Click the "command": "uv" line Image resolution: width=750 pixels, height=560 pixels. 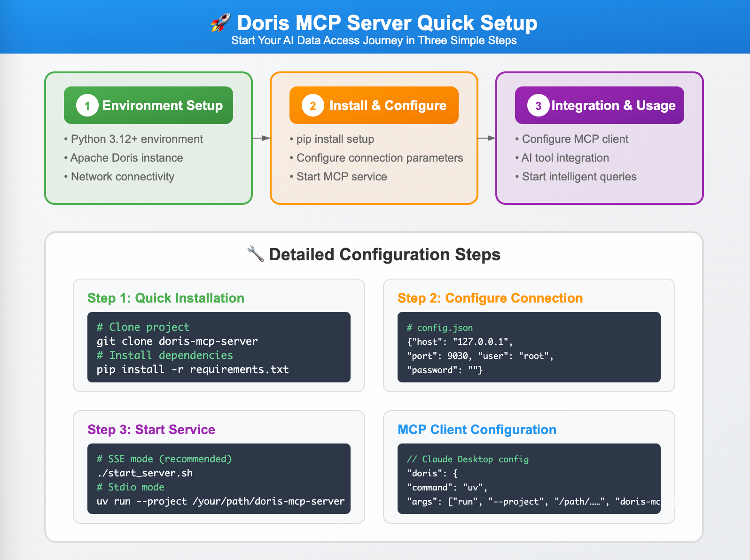click(447, 487)
